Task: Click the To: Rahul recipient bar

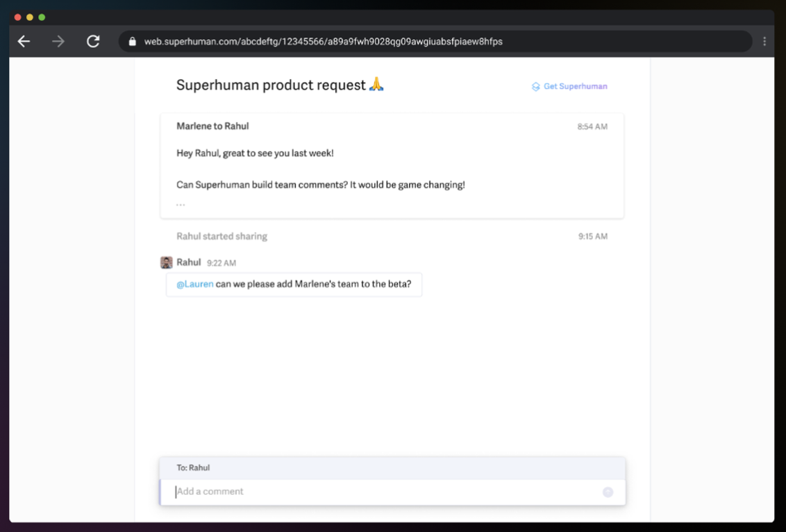Action: pos(392,468)
